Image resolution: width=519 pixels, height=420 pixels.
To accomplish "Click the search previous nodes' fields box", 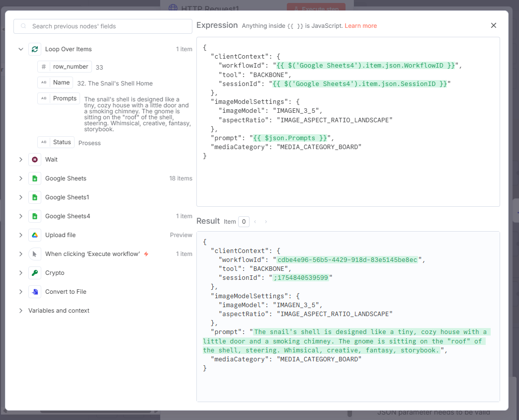I will click(103, 26).
